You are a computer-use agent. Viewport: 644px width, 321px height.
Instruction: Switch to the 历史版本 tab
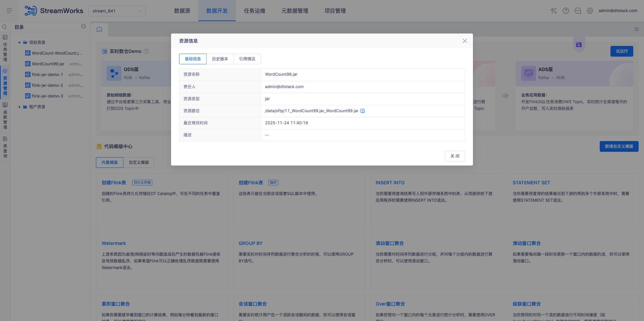[x=220, y=59]
